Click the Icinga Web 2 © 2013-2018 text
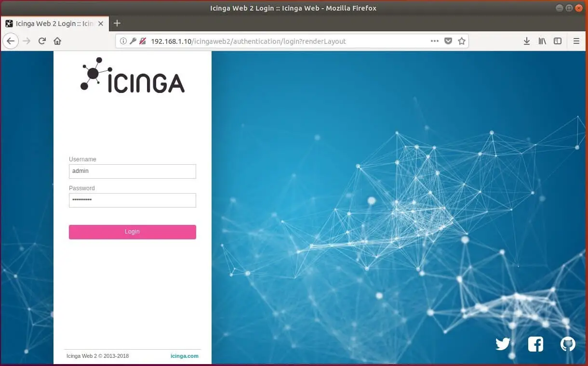The height and width of the screenshot is (366, 588). pos(98,356)
